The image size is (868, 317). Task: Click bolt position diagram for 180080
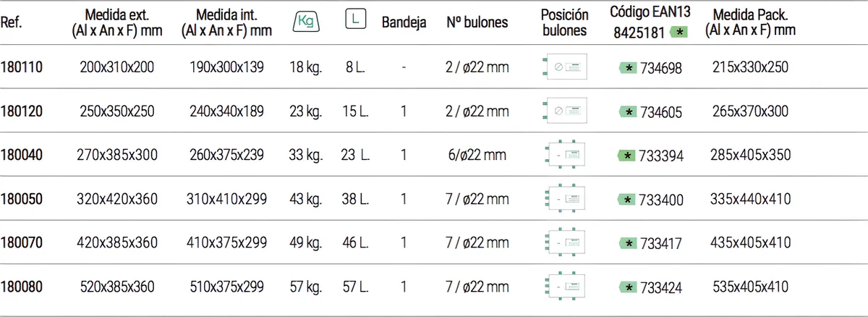coord(565,287)
